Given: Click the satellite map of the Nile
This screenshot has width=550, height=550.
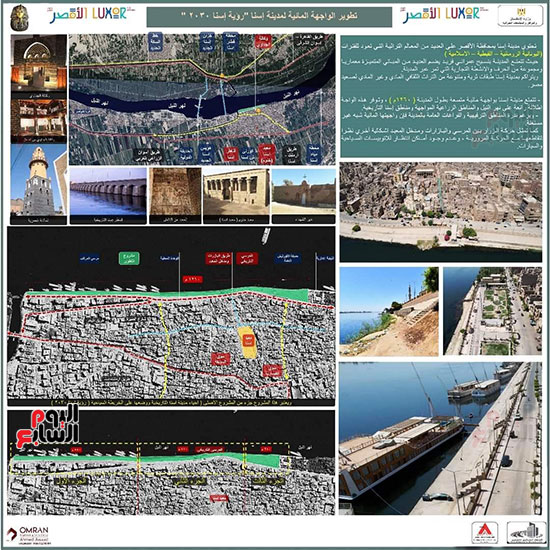Looking at the screenshot, I should coord(202,99).
